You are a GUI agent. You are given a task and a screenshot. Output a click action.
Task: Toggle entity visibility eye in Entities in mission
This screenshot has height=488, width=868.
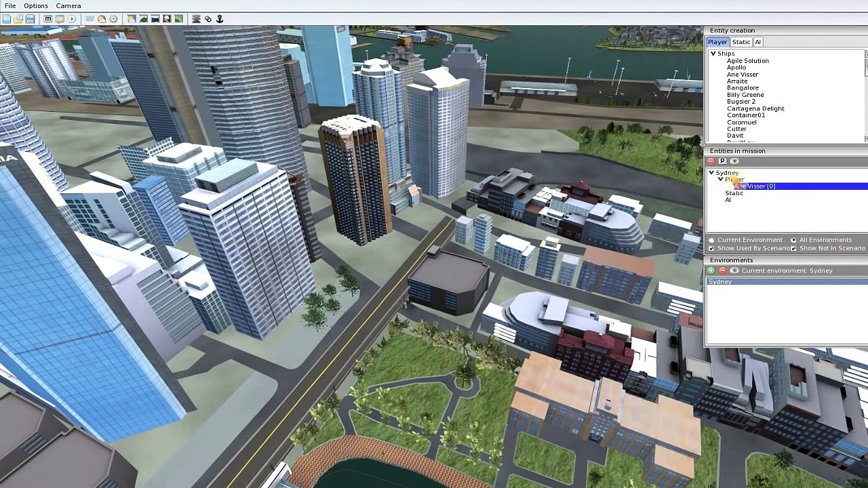tap(734, 161)
